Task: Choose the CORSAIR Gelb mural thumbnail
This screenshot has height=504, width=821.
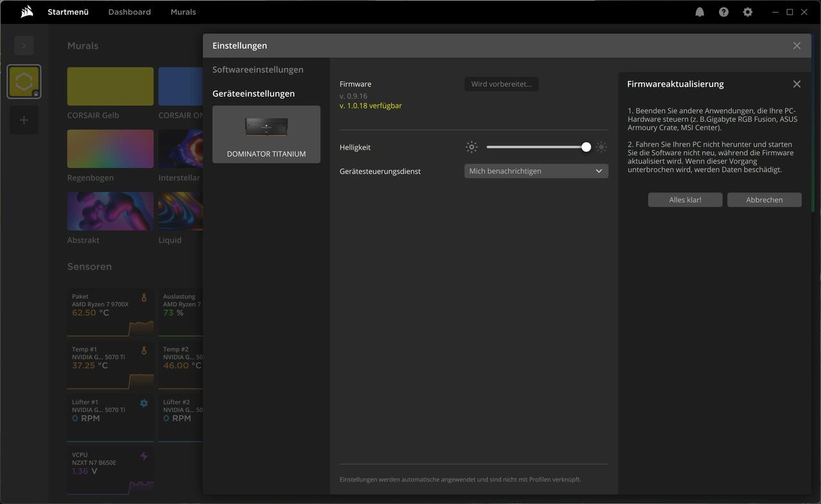Action: coord(110,87)
